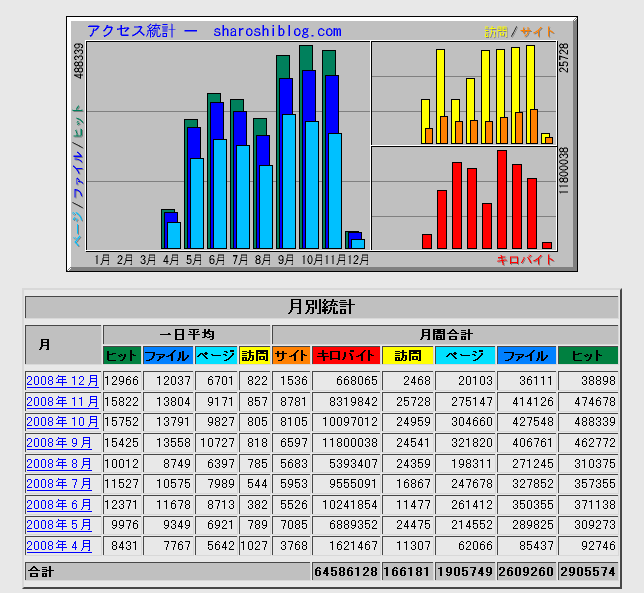Open the 2008年 9月 monthly report link
This screenshot has height=593, width=644.
point(59,443)
